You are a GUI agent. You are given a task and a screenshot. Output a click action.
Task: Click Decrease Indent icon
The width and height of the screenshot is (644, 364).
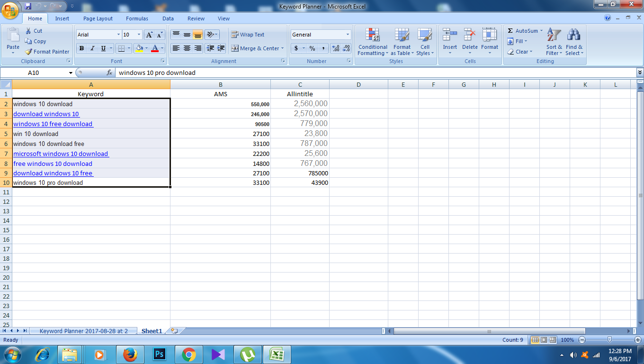point(210,48)
